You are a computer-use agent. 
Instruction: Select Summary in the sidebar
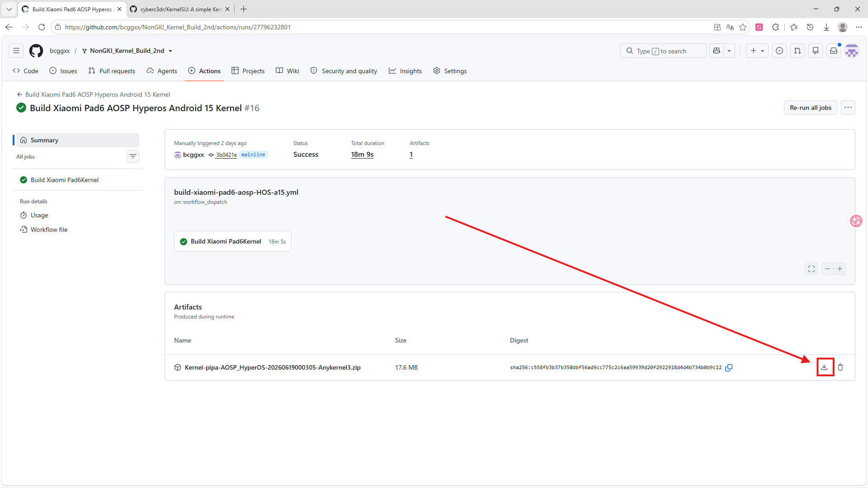[x=78, y=140]
